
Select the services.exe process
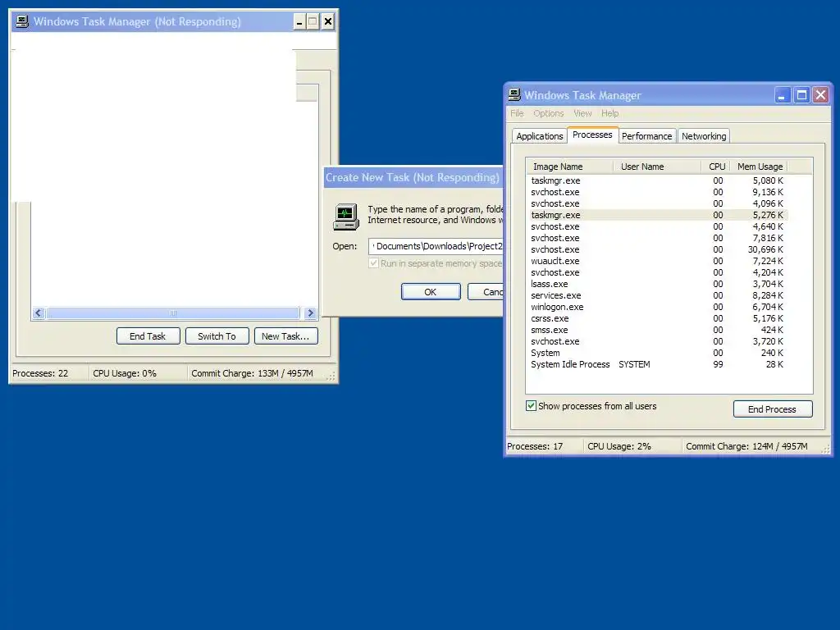(657, 295)
